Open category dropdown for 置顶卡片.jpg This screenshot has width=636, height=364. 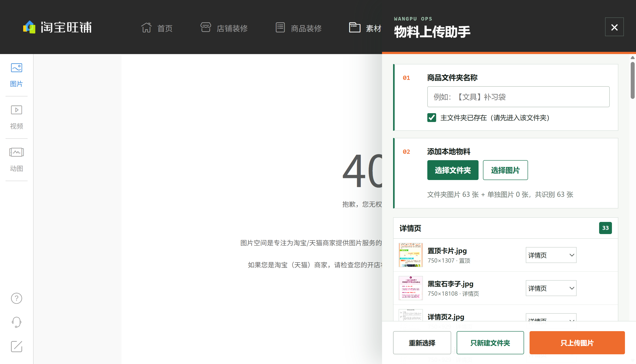(551, 255)
